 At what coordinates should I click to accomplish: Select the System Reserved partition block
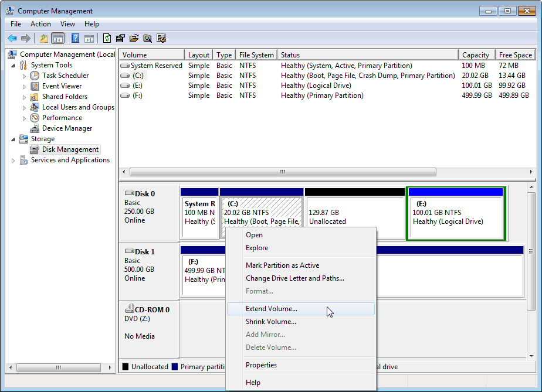199,213
